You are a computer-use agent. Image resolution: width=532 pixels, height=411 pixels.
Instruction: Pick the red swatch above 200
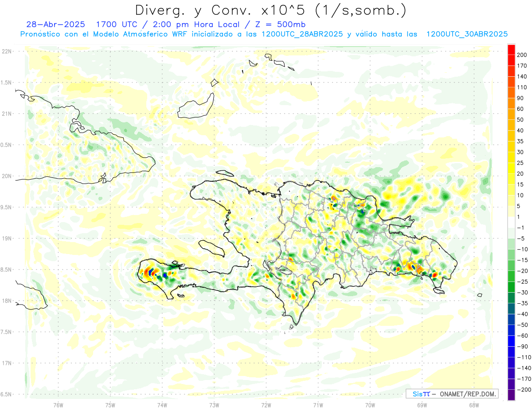pyautogui.click(x=511, y=50)
